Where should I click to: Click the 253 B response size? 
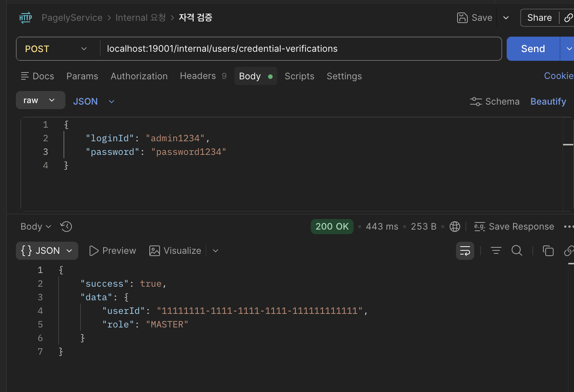(x=424, y=227)
